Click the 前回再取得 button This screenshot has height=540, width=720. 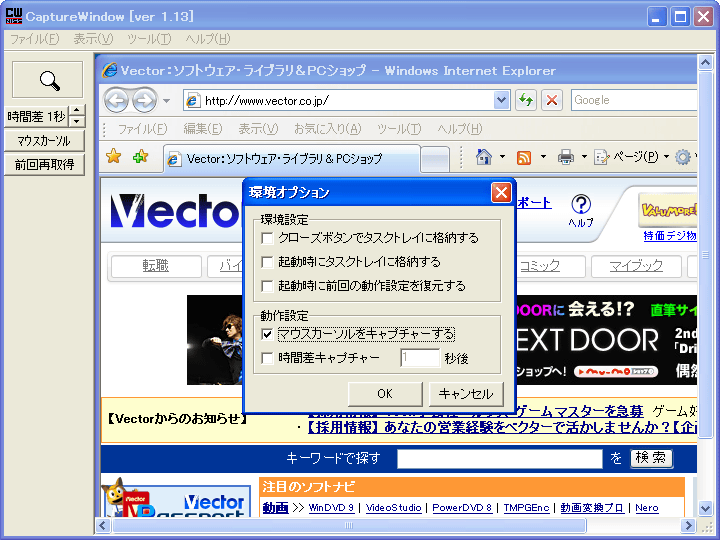point(44,164)
